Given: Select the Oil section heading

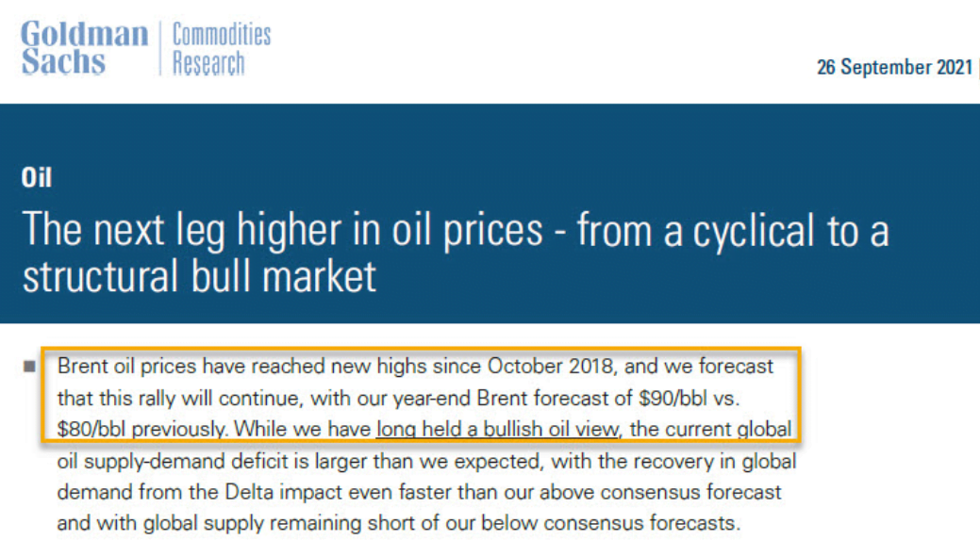Looking at the screenshot, I should pyautogui.click(x=36, y=177).
